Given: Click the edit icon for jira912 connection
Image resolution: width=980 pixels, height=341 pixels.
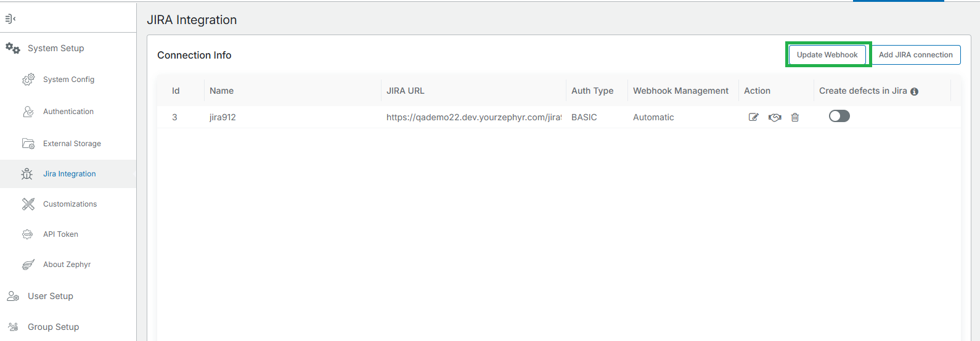Looking at the screenshot, I should [753, 117].
